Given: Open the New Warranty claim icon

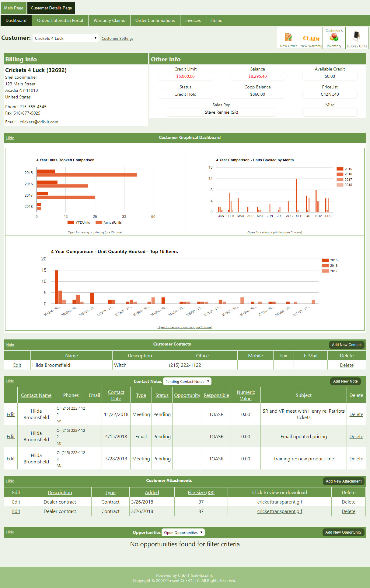Looking at the screenshot, I should [311, 38].
